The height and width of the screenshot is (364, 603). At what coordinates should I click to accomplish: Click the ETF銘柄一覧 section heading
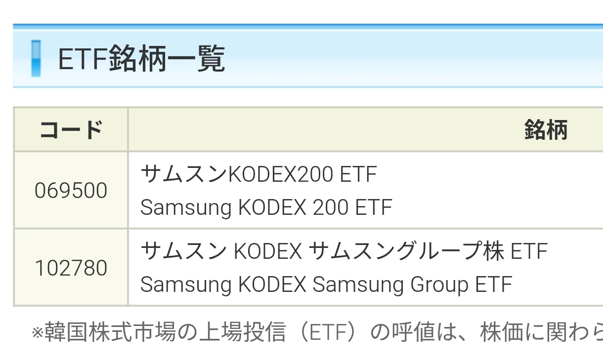[141, 59]
